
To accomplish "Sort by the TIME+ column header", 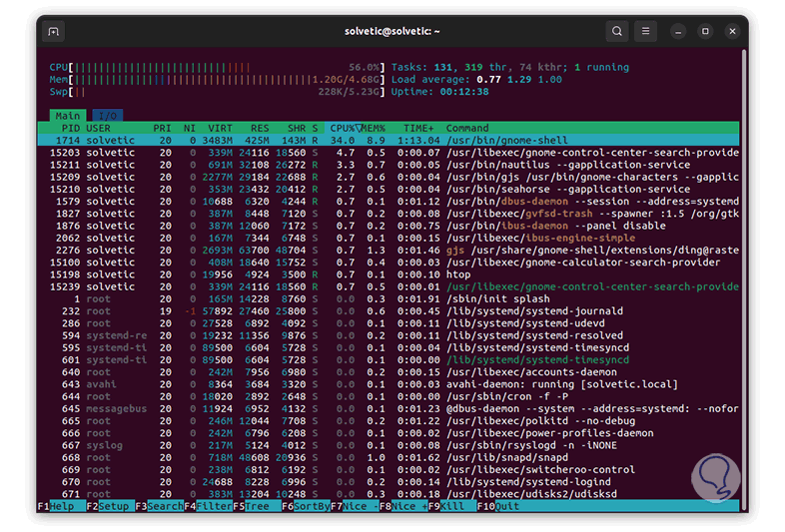I will pos(418,128).
